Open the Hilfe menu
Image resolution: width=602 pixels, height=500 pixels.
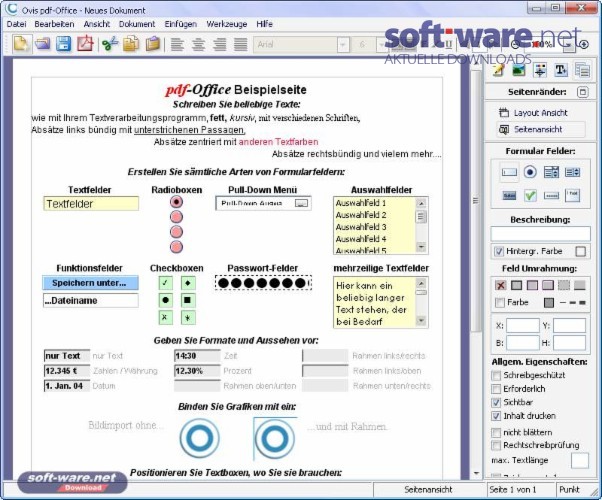[x=264, y=24]
